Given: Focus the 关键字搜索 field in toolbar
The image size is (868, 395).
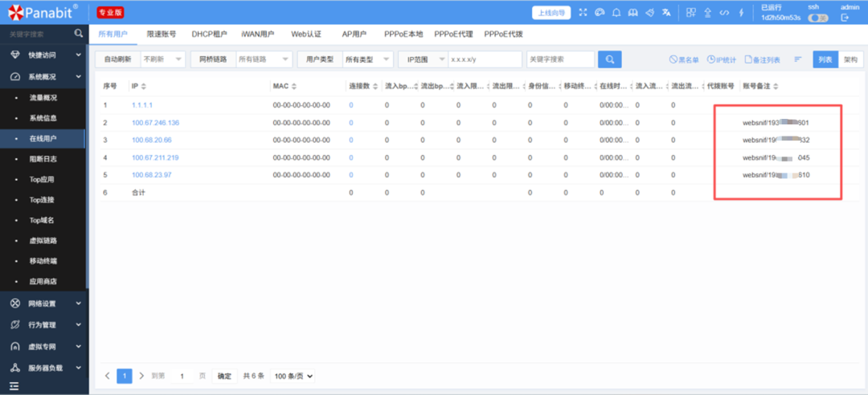Looking at the screenshot, I should coord(560,59).
